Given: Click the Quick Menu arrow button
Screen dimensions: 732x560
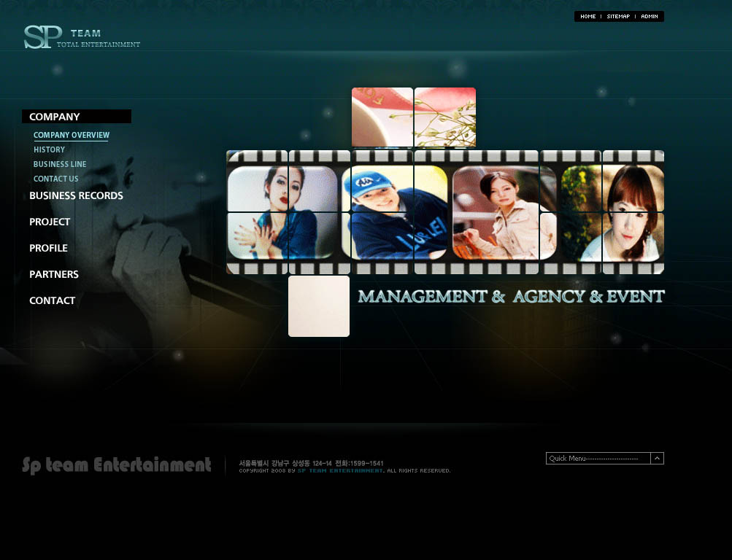Looking at the screenshot, I should click(658, 458).
